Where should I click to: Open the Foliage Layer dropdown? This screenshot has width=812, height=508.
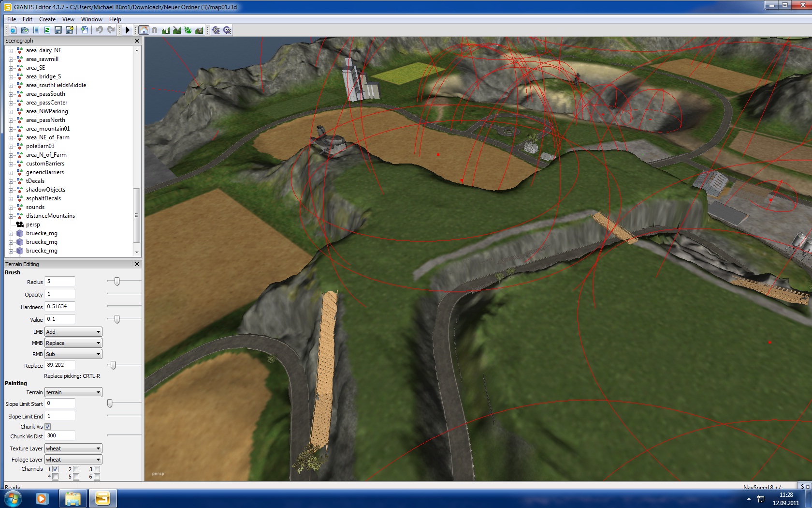pos(73,460)
